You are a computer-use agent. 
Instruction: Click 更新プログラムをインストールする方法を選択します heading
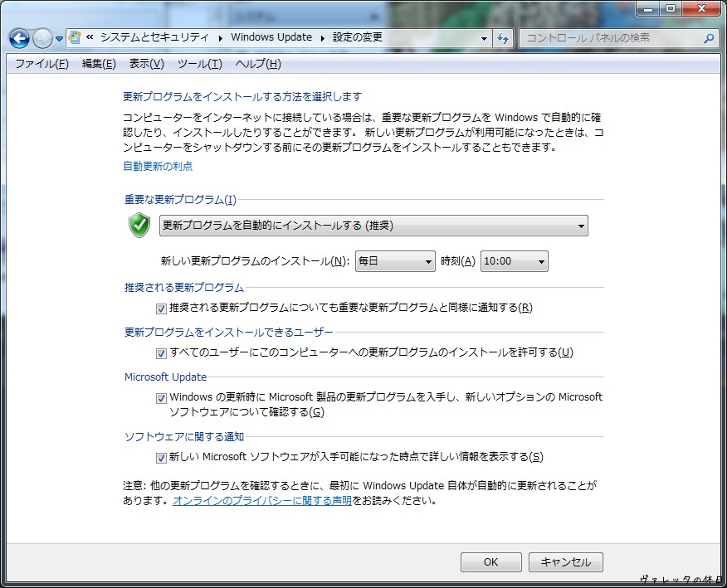(242, 97)
